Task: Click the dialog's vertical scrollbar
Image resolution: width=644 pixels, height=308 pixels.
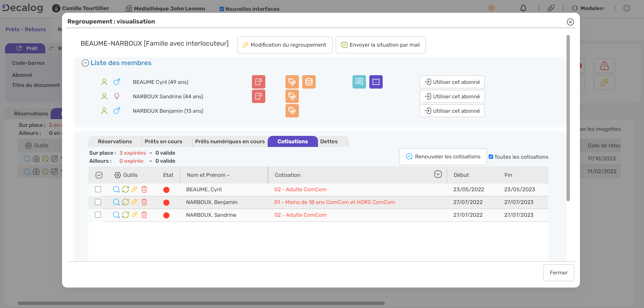Action: [568, 117]
